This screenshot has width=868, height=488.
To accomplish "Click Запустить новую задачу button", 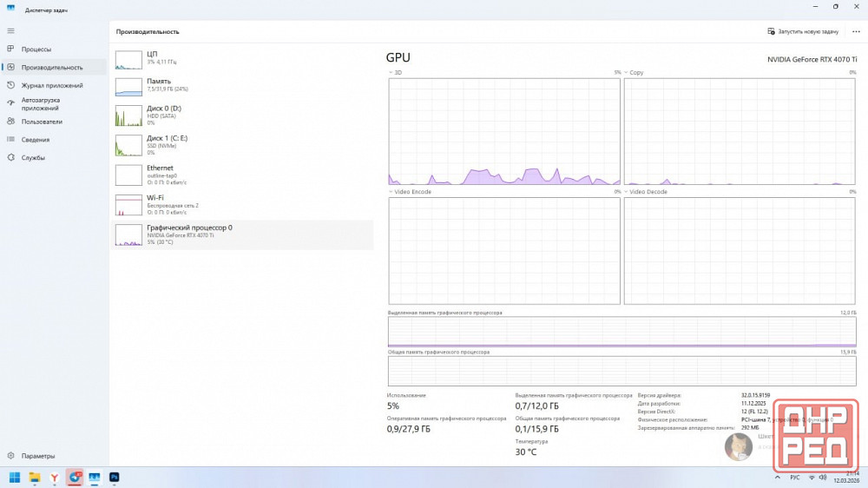I will [803, 31].
